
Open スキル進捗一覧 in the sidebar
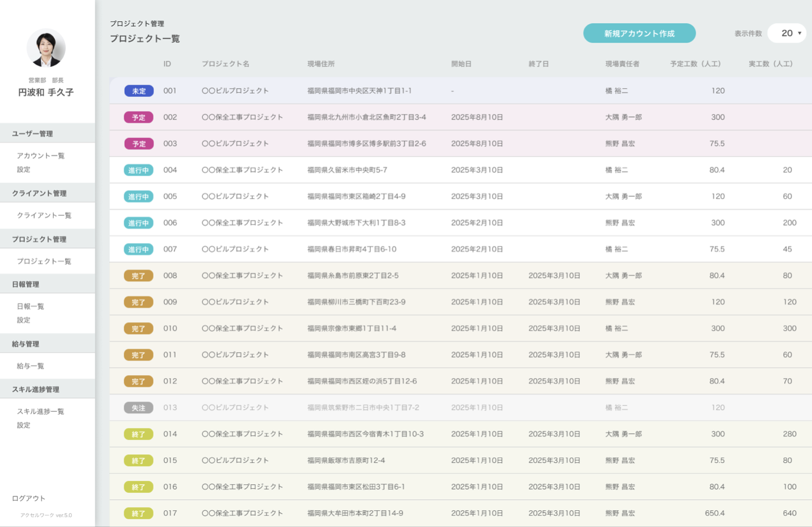40,412
